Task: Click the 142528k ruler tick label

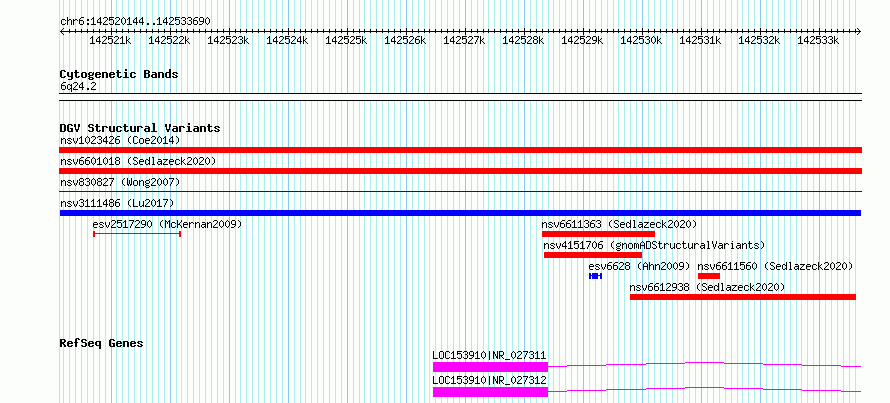Action: tap(524, 40)
